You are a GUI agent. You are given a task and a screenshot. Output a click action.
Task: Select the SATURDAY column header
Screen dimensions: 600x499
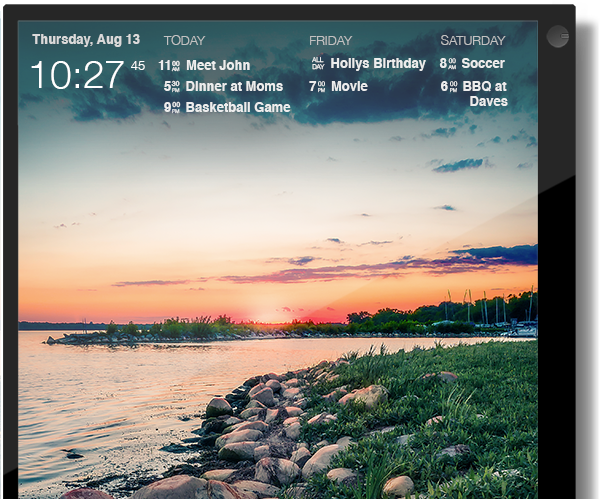pos(473,41)
